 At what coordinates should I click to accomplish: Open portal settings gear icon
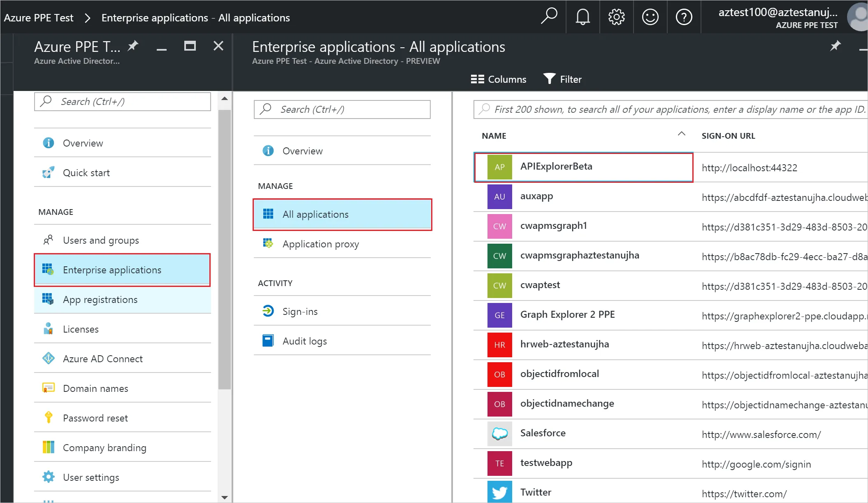(x=616, y=17)
